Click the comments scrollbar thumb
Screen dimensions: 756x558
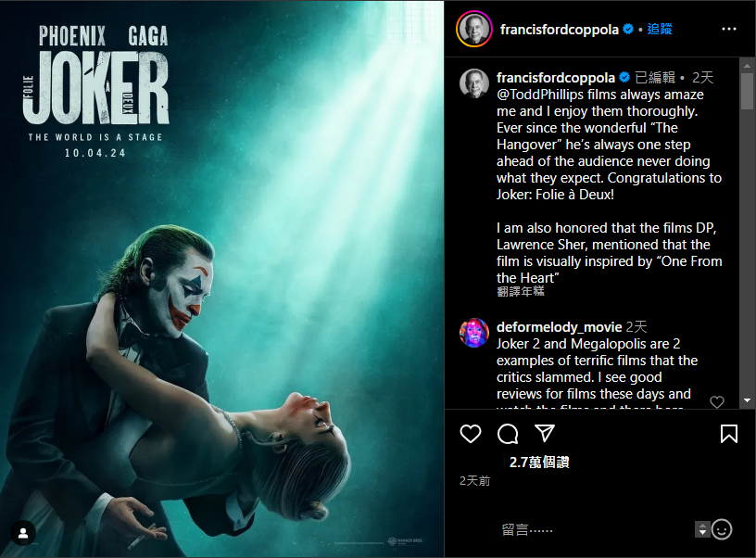(x=748, y=91)
